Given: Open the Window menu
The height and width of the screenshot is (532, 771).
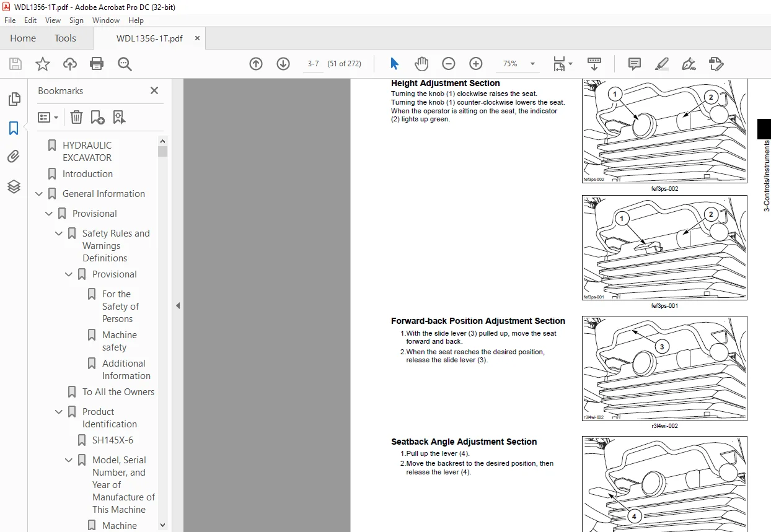Looking at the screenshot, I should click(106, 20).
